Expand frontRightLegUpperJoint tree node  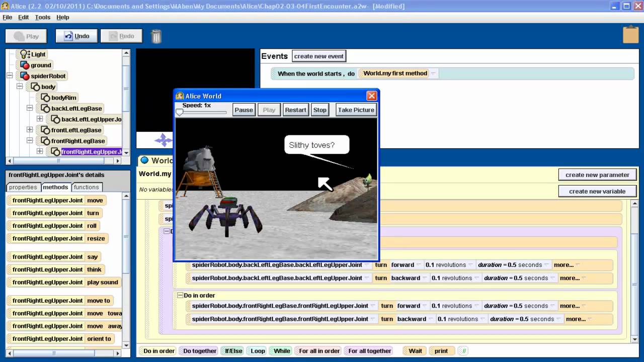(40, 151)
